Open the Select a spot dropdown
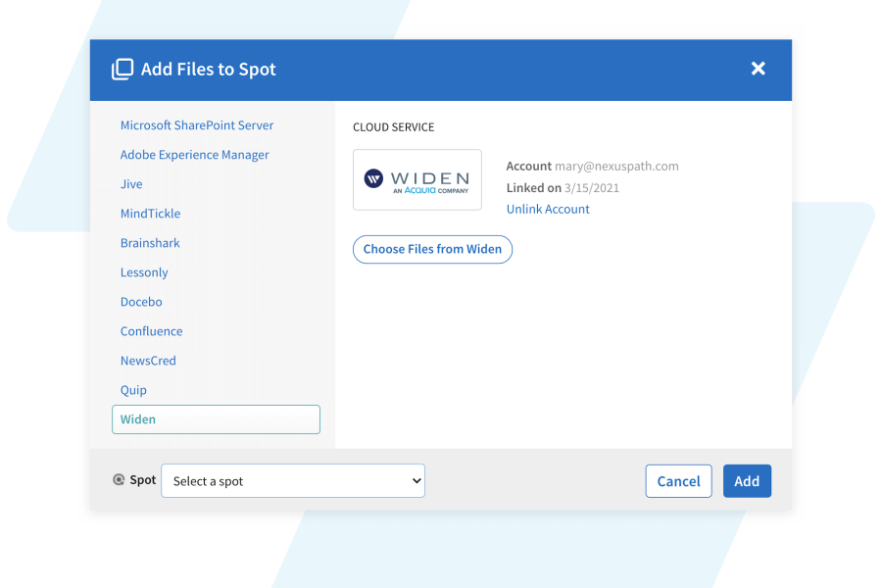The height and width of the screenshot is (588, 882). pos(292,481)
